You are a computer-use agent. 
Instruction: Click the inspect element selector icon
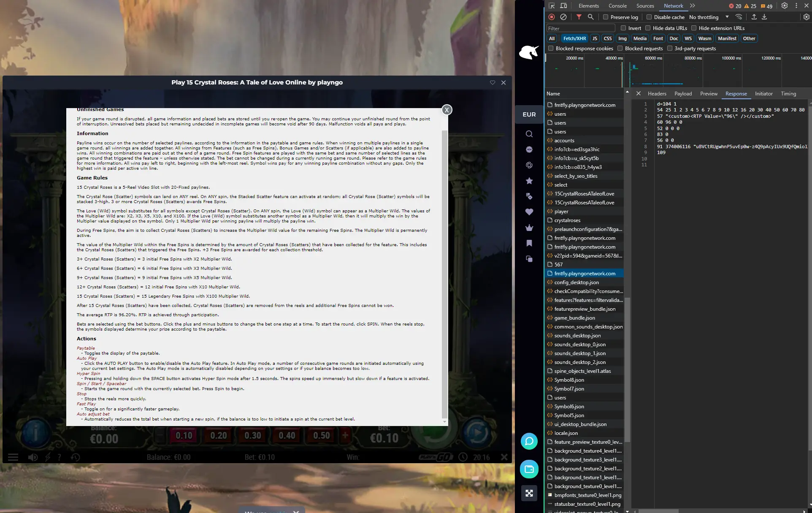pyautogui.click(x=552, y=5)
